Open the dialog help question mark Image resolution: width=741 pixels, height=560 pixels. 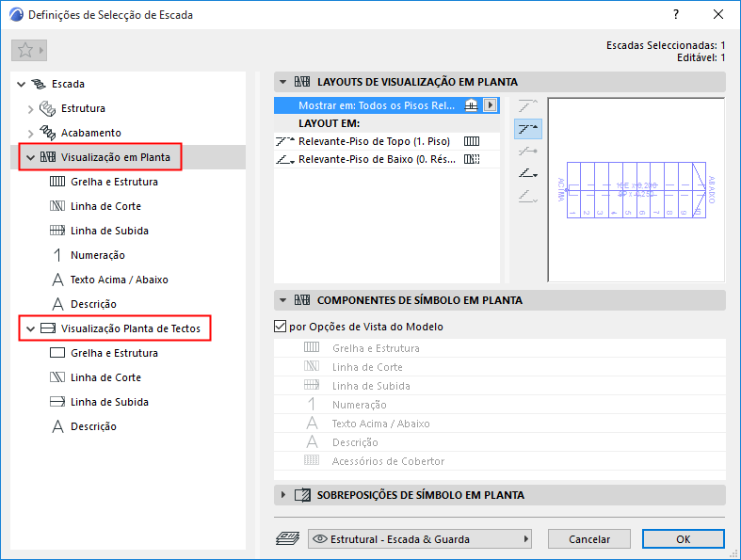[676, 15]
